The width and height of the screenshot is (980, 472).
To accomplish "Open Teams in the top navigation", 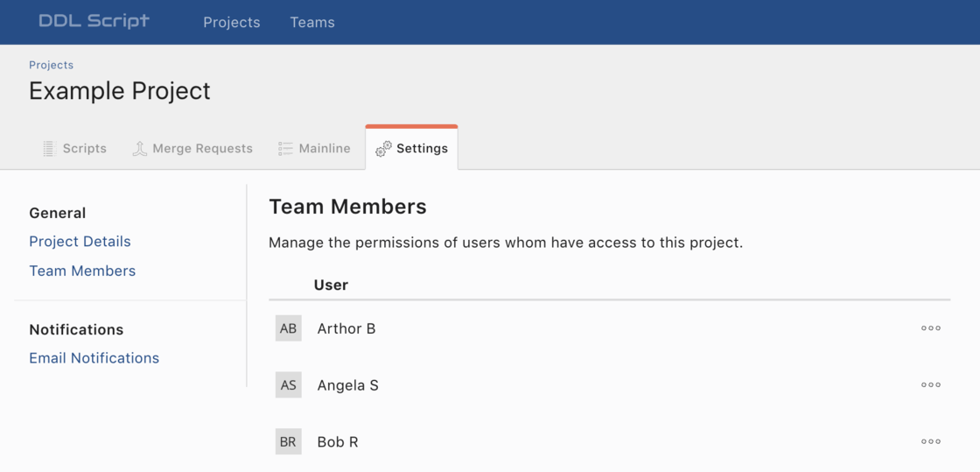I will (x=312, y=22).
